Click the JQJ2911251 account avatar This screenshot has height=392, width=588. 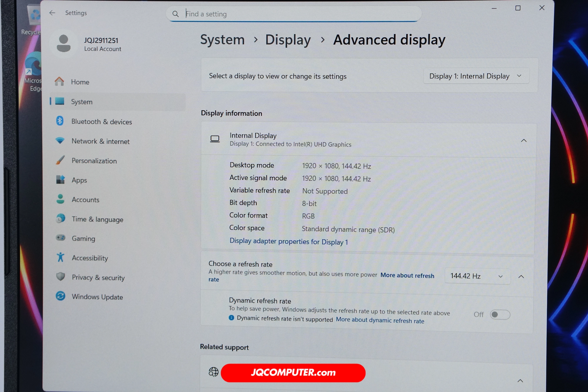[64, 43]
